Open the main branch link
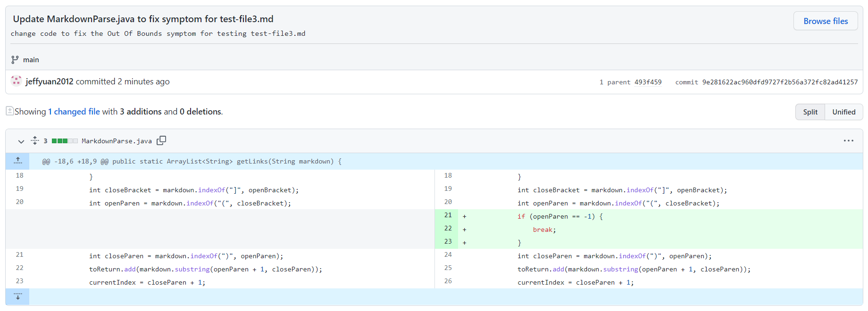The width and height of the screenshot is (868, 311). coord(31,60)
